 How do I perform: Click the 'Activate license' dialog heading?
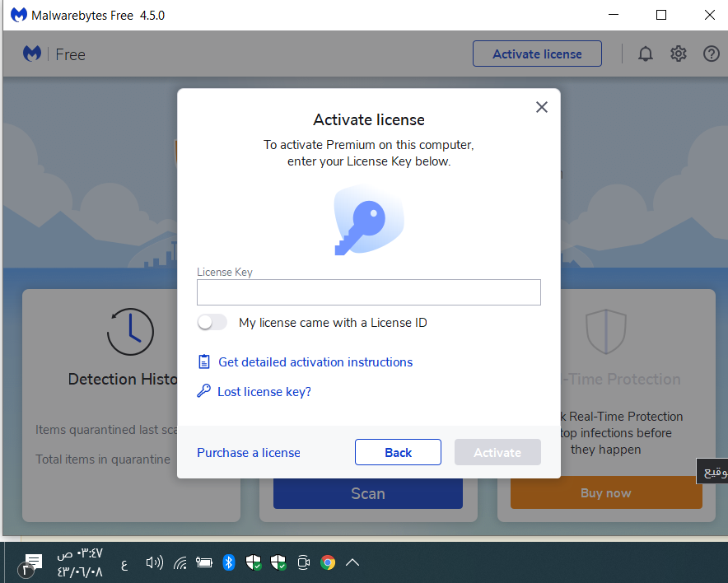[369, 119]
